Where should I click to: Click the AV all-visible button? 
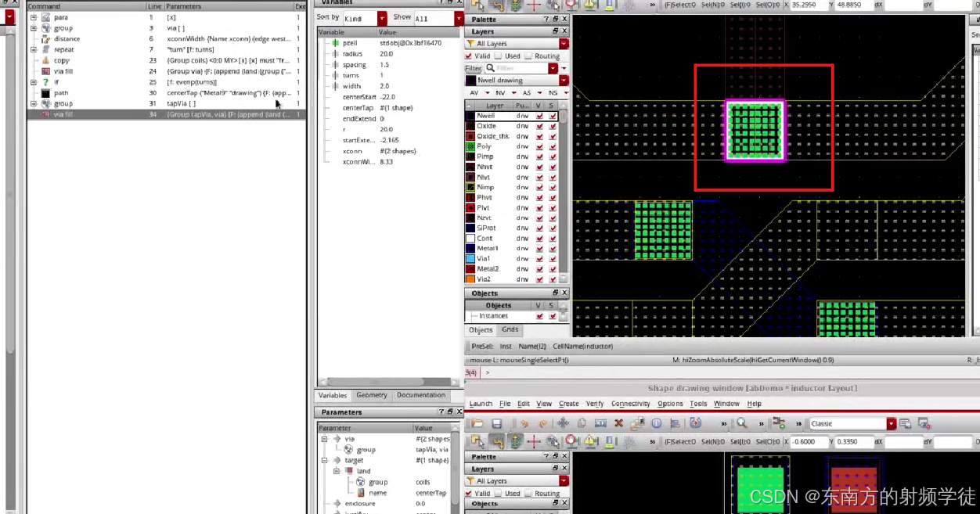(x=474, y=92)
